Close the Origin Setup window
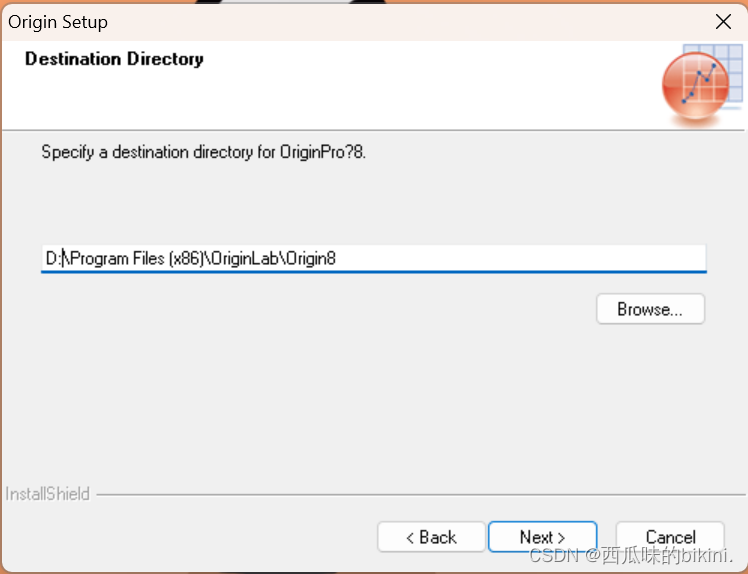 tap(723, 21)
